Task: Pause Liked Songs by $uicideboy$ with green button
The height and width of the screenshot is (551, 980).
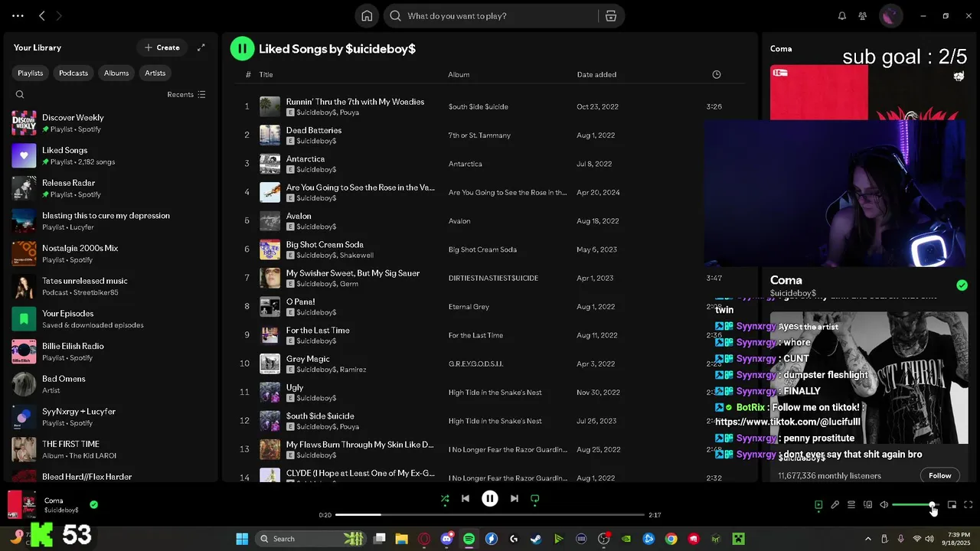Action: [242, 48]
